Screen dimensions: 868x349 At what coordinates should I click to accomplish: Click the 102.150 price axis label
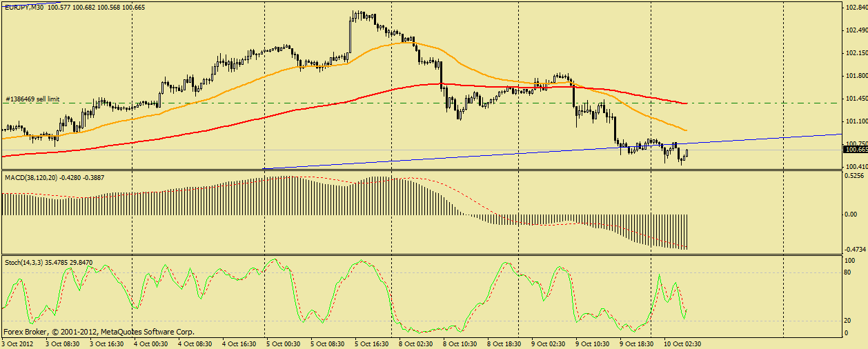coord(856,53)
